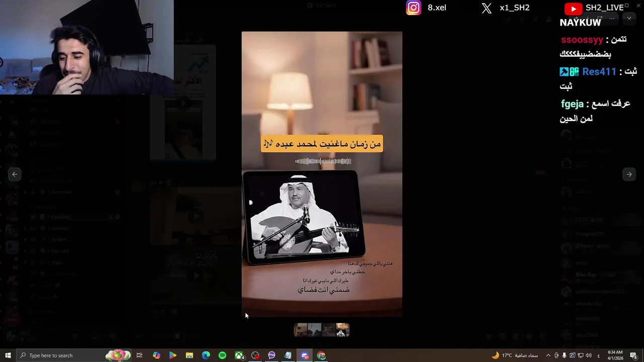Image resolution: width=644 pixels, height=362 pixels.
Task: Open Microsoft Copilot from the taskbar
Action: coord(156,355)
